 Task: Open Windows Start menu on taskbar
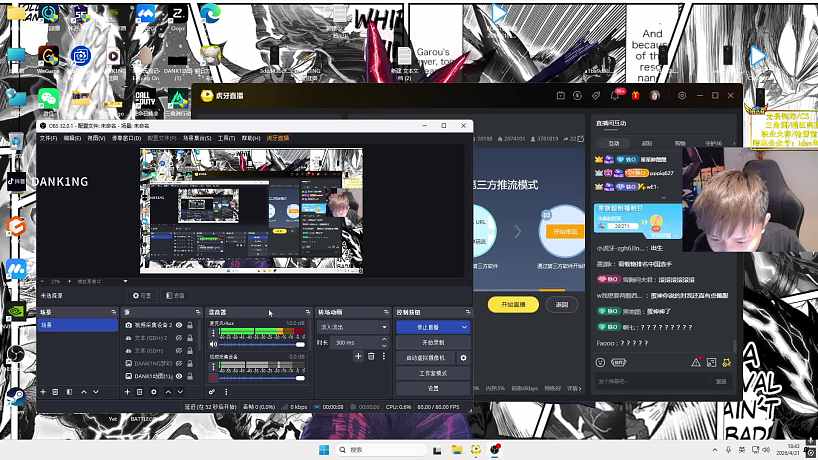[x=323, y=450]
